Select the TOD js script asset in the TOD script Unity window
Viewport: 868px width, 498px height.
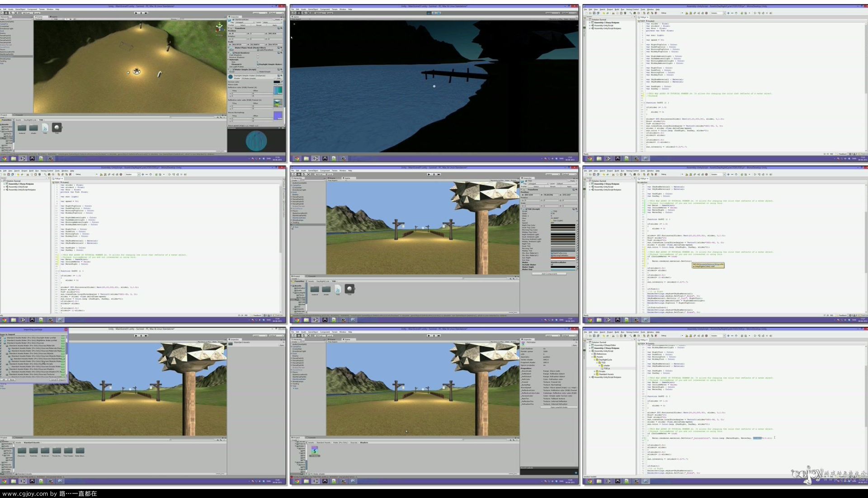coord(338,290)
